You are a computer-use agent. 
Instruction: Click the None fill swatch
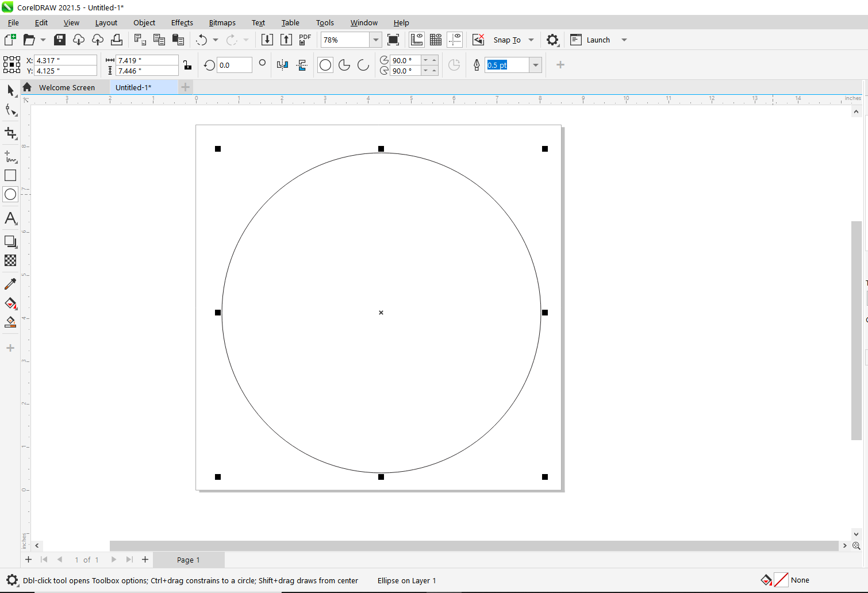780,580
